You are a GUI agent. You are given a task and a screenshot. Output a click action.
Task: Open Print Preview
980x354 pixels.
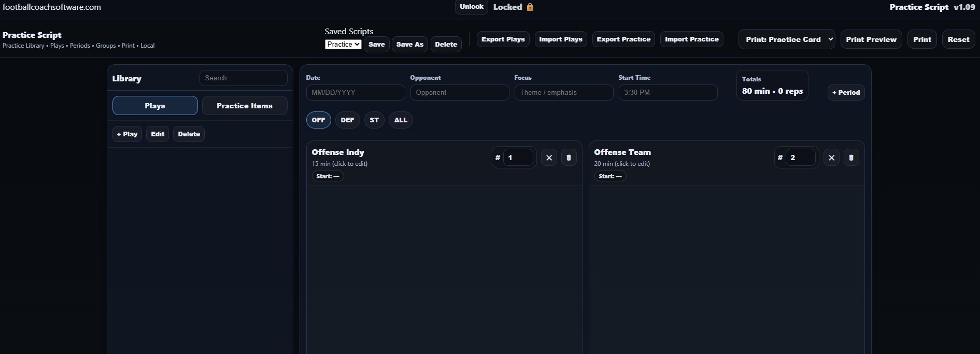[871, 39]
